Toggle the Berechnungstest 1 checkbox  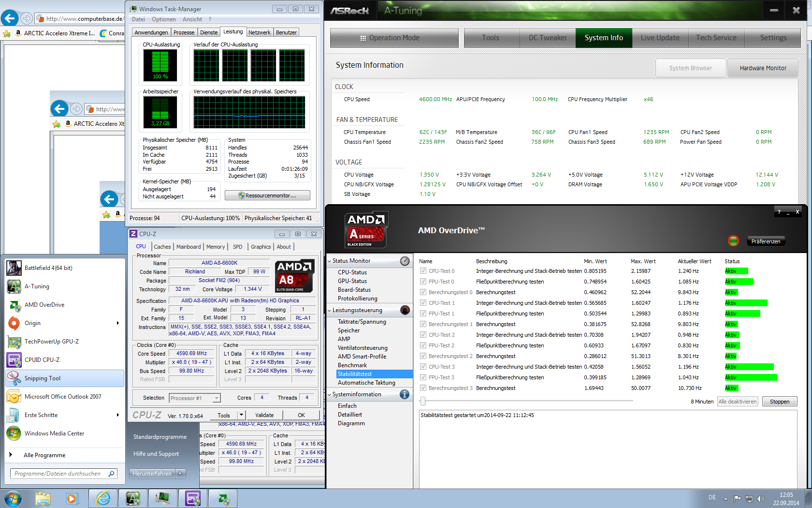(x=423, y=324)
